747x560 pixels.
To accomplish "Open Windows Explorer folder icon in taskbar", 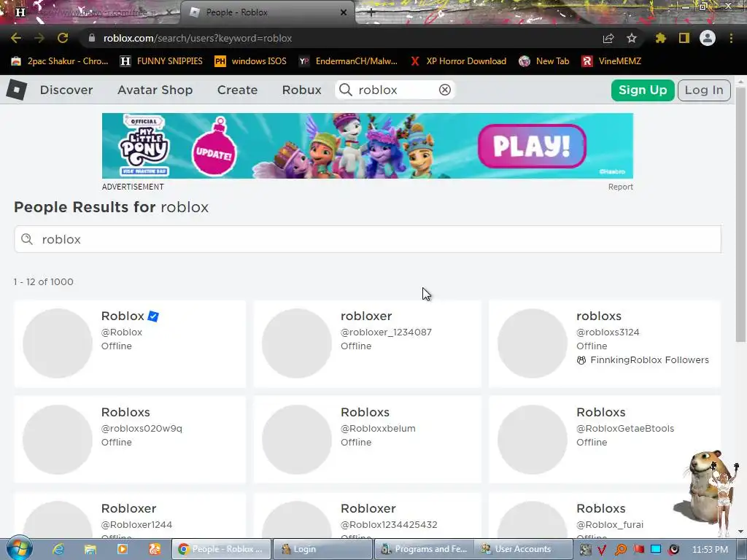I will coord(90,549).
